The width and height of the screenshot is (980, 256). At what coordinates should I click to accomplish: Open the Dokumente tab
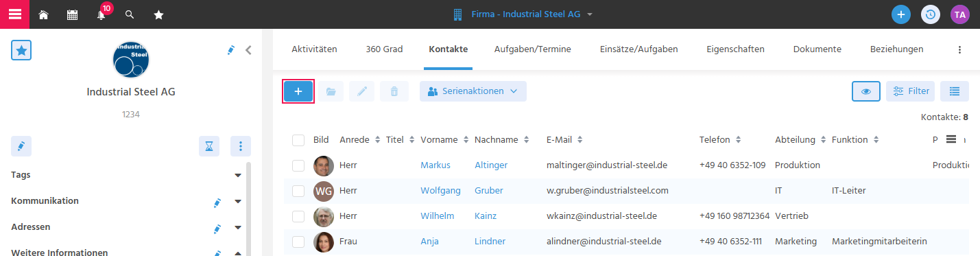tap(817, 49)
